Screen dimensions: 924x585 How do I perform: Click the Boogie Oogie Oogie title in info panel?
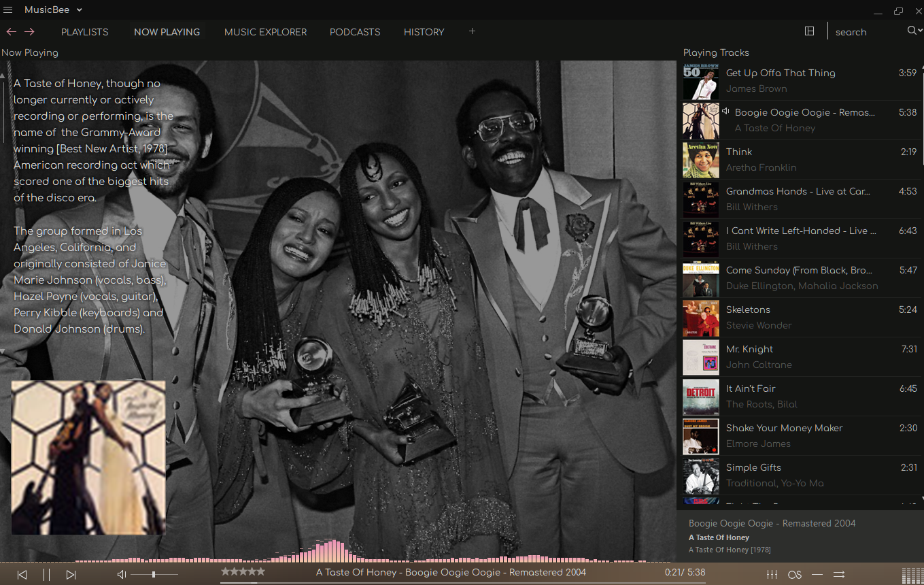tap(772, 524)
